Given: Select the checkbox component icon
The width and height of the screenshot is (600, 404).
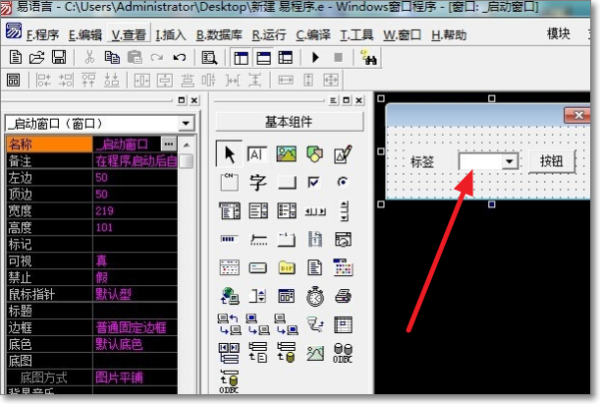Looking at the screenshot, I should [x=314, y=182].
